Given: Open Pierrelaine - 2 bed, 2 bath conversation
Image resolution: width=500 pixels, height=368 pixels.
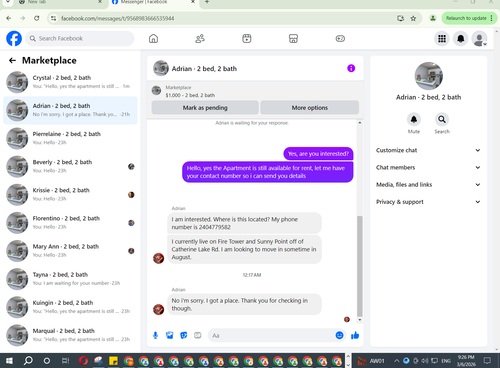Looking at the screenshot, I should pos(70,138).
